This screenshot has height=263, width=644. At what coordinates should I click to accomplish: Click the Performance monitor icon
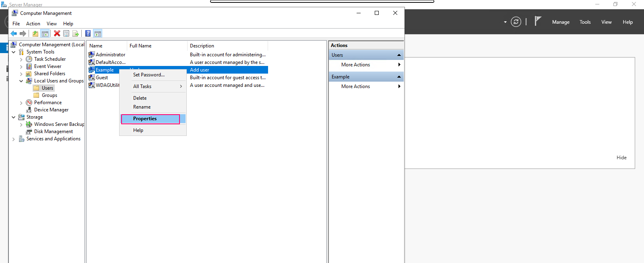(x=29, y=103)
